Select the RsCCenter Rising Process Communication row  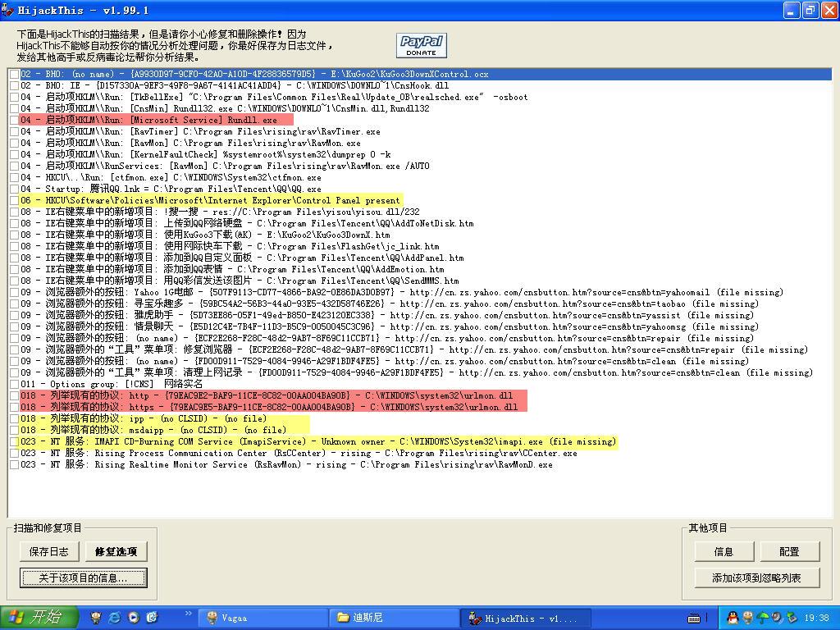click(299, 453)
